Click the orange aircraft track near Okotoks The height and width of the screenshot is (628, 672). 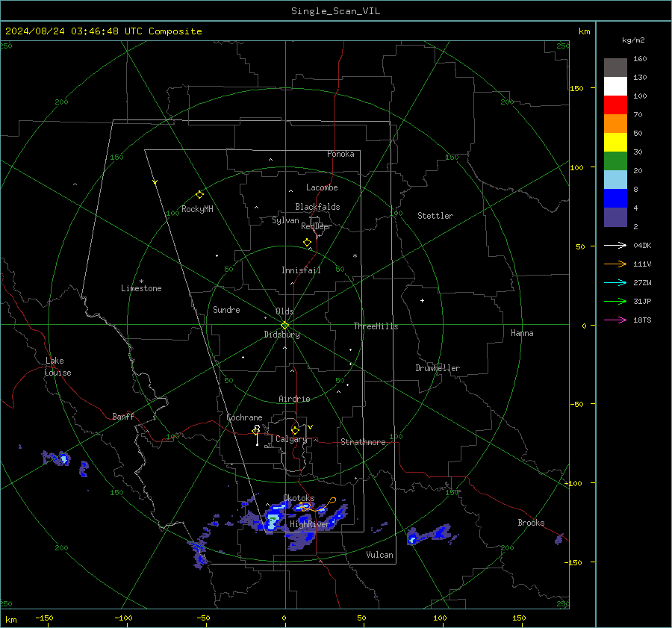(317, 505)
